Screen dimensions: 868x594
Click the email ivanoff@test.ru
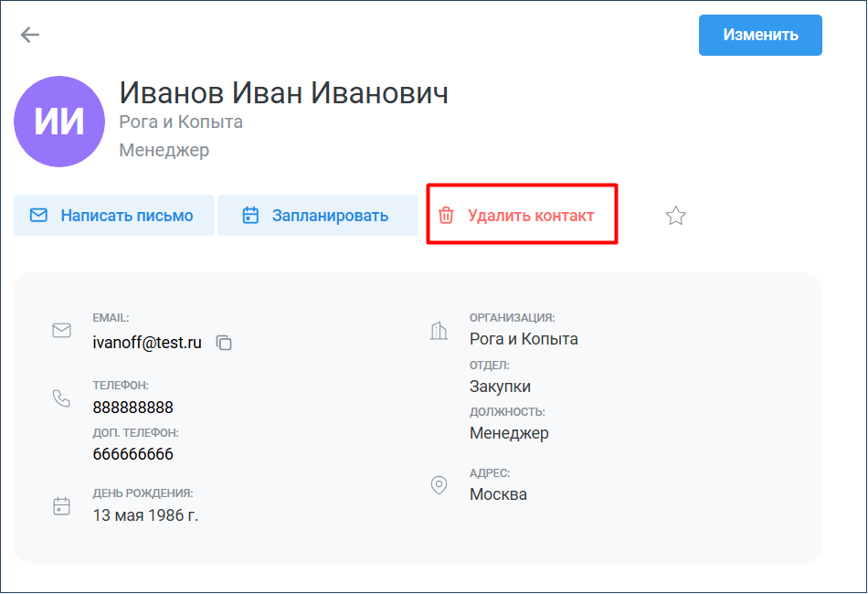pos(147,343)
